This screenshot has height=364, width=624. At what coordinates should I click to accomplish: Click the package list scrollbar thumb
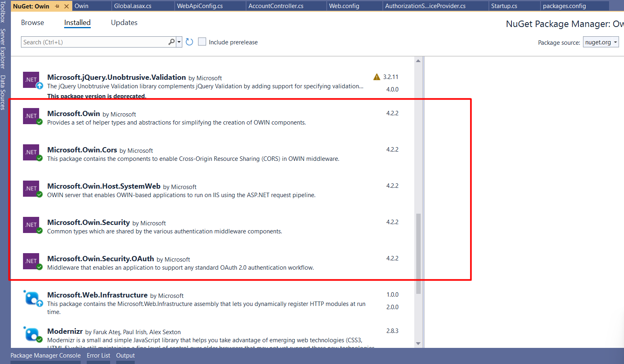point(418,254)
